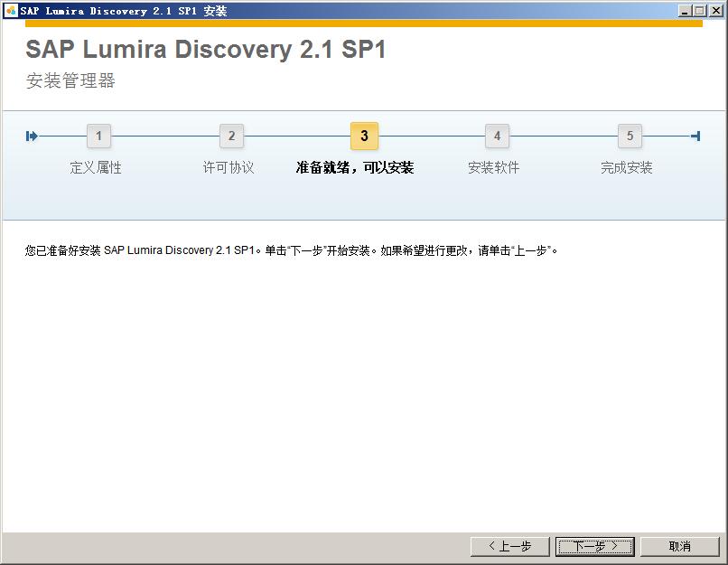The image size is (728, 565).
Task: Select step 4 number box
Action: 498,137
